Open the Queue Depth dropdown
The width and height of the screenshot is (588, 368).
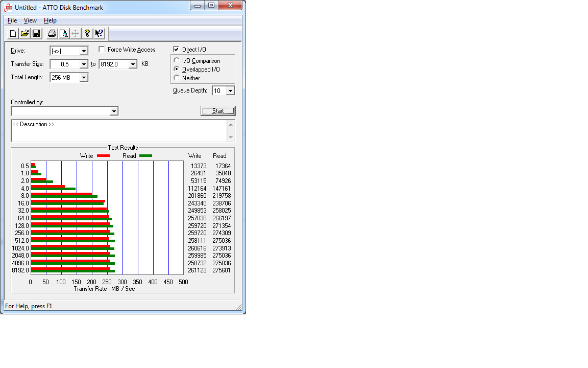pos(230,90)
